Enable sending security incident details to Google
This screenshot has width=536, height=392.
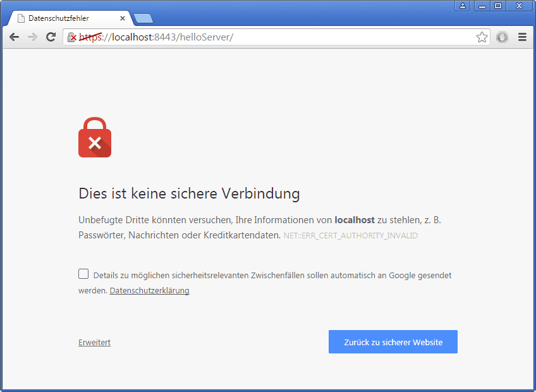click(x=83, y=274)
